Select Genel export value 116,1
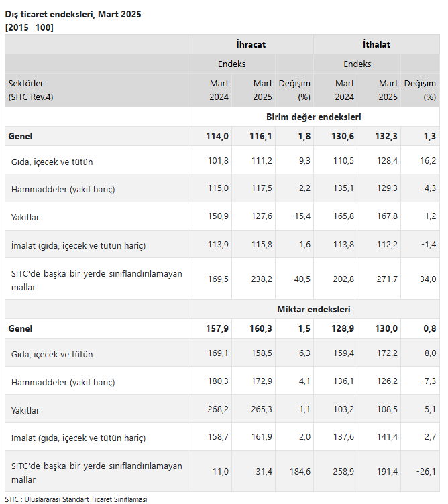The width and height of the screenshot is (448, 504). [261, 136]
